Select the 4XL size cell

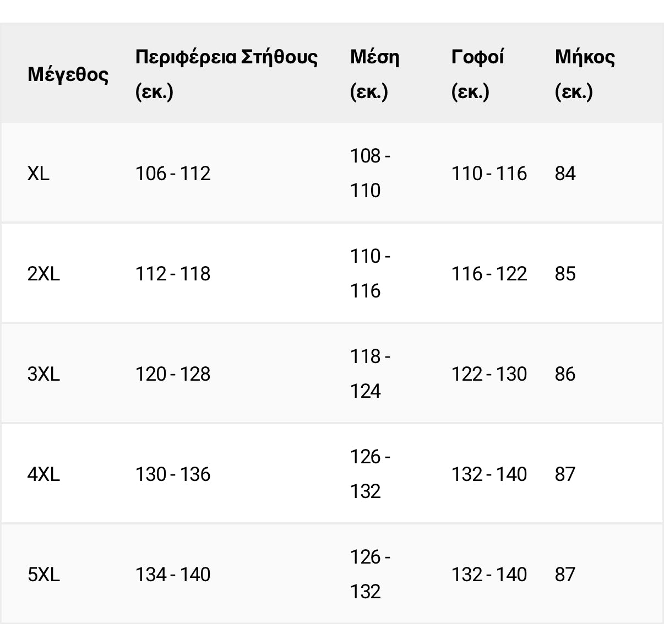43,474
